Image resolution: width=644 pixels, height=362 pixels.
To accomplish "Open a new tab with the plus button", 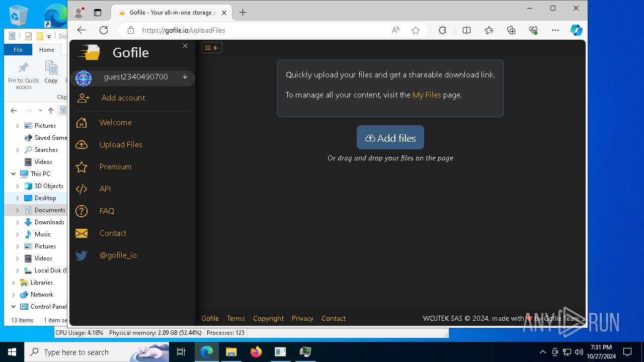I will coord(243,13).
